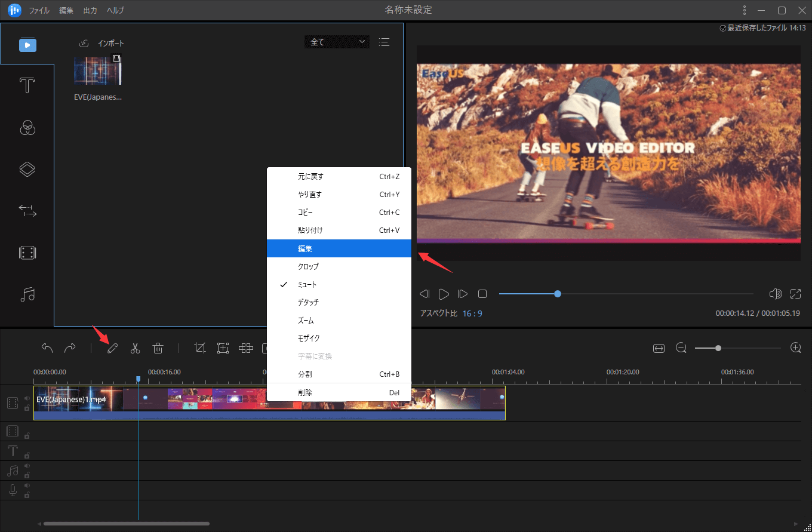Choose 分割 from the context menu
The height and width of the screenshot is (532, 812).
339,374
